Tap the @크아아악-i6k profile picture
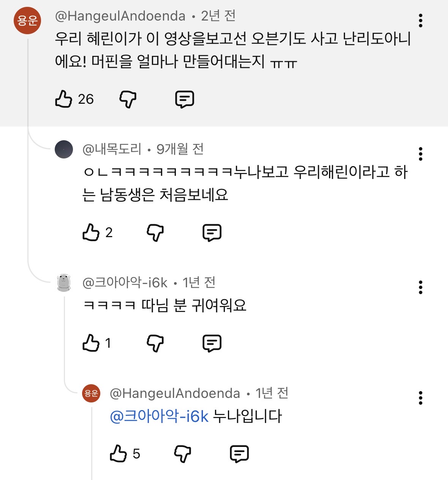Image resolution: width=448 pixels, height=480 pixels. (64, 283)
